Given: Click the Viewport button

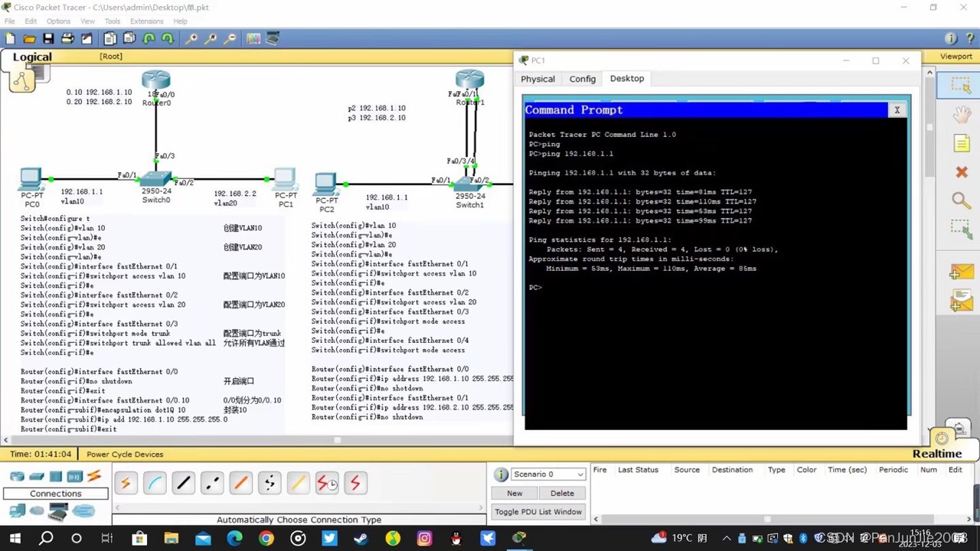Looking at the screenshot, I should coord(955,57).
